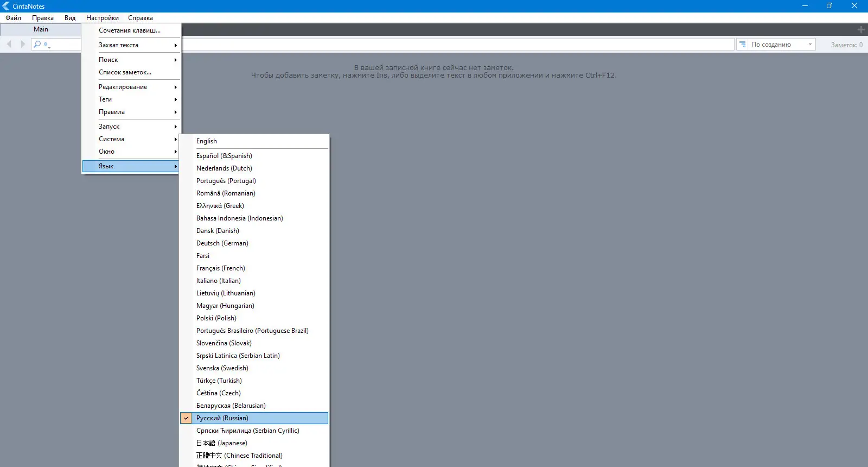This screenshot has height=467, width=868.
Task: Click the Заметок: 0 counter
Action: [x=846, y=45]
